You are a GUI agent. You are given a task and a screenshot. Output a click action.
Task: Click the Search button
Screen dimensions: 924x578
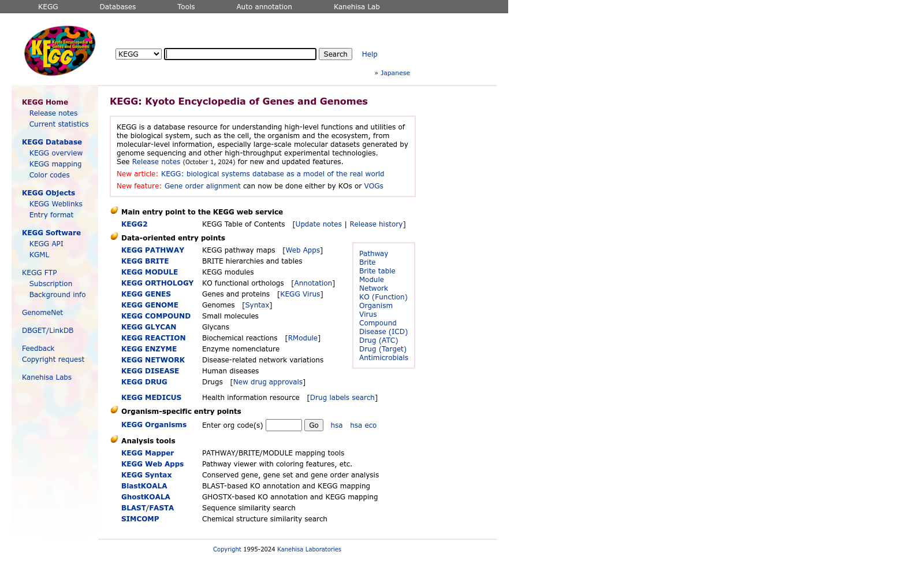click(336, 54)
